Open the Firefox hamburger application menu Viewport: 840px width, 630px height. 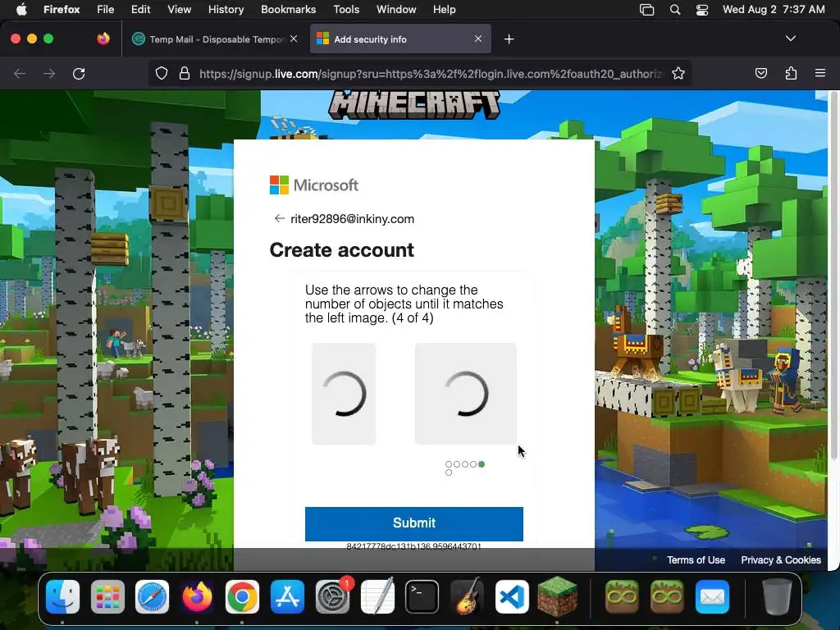coord(820,73)
